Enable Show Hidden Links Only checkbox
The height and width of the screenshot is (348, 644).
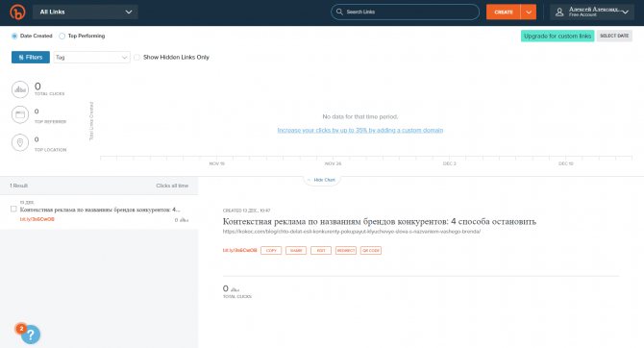(x=136, y=57)
